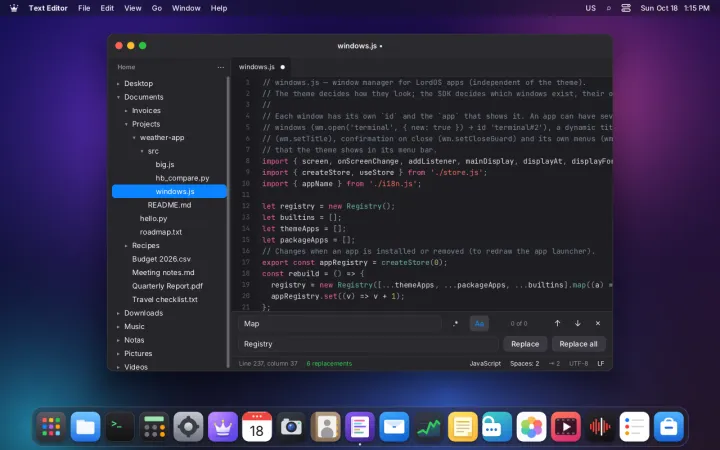Open sidebar three-dot options menu
The image size is (720, 450).
(x=221, y=67)
